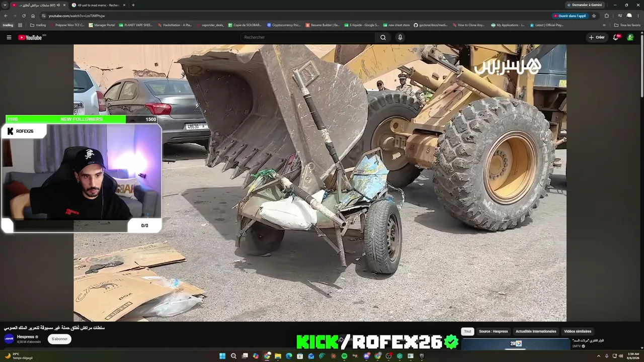644x362 pixels.
Task: Open the 'Manager Portal' bookmark
Action: (102, 25)
